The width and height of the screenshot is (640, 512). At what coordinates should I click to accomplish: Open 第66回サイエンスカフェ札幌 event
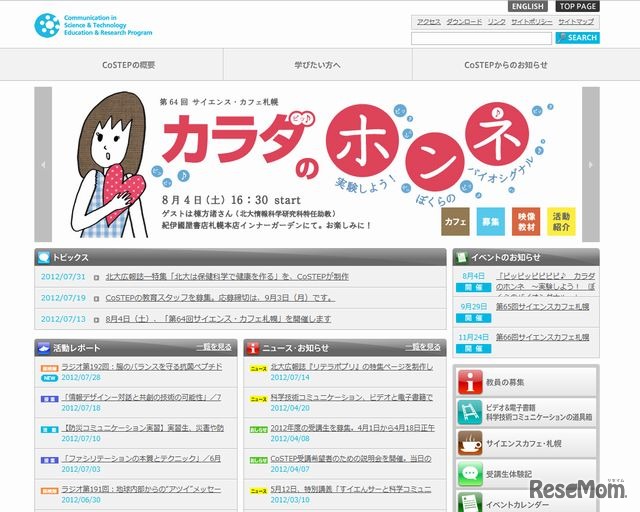pyautogui.click(x=542, y=337)
